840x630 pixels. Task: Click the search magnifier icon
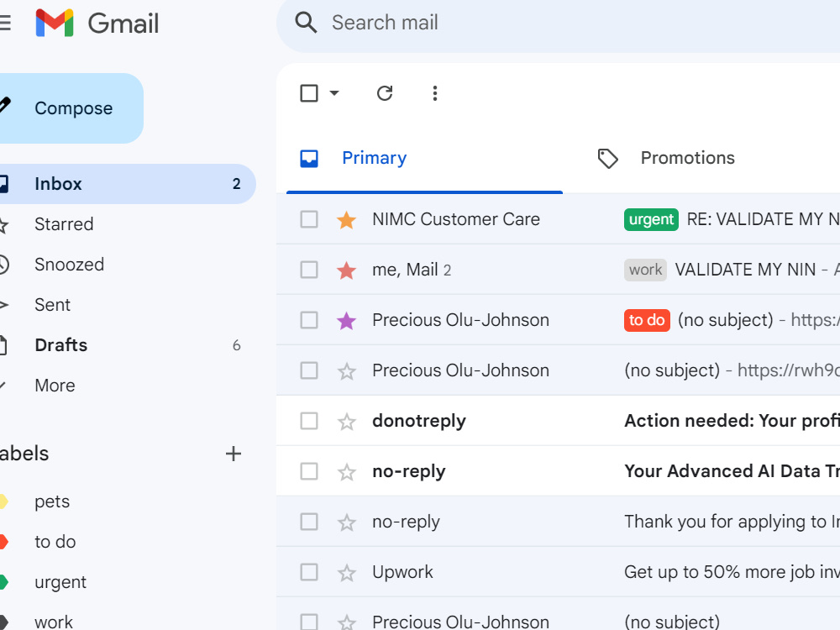click(x=306, y=23)
